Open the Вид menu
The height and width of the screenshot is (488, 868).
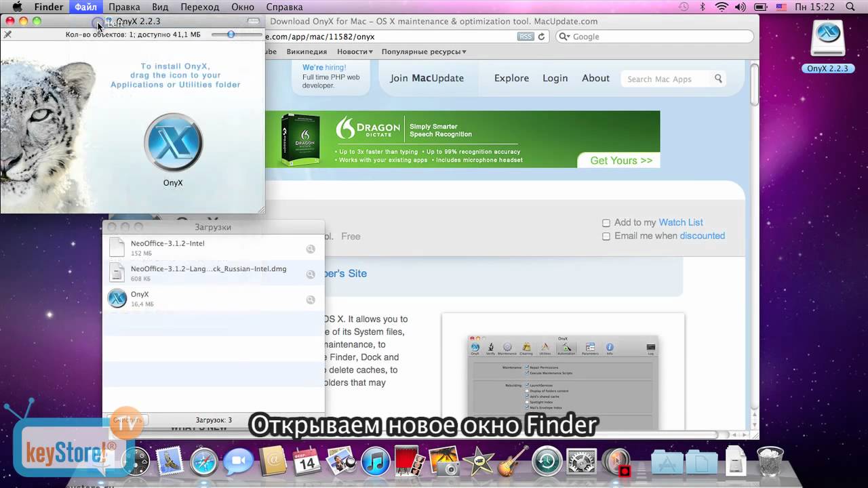click(160, 7)
